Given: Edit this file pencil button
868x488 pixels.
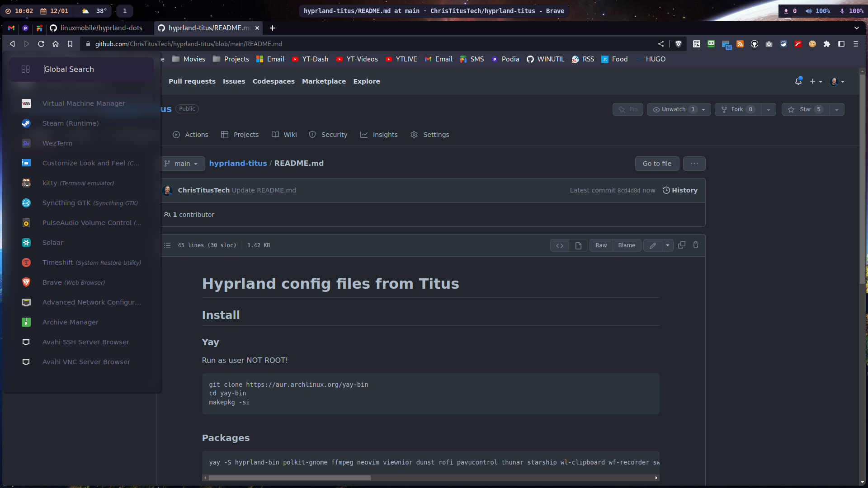Looking at the screenshot, I should (x=653, y=245).
